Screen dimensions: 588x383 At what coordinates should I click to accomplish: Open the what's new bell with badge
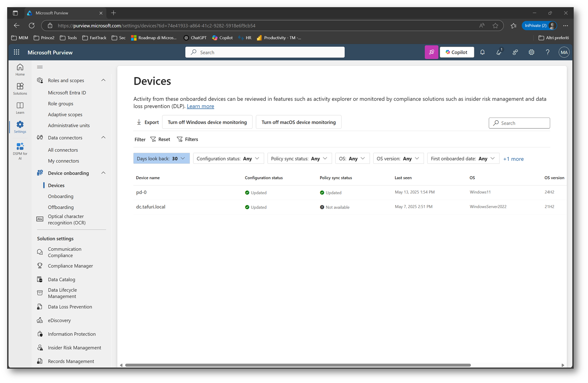[x=499, y=52]
